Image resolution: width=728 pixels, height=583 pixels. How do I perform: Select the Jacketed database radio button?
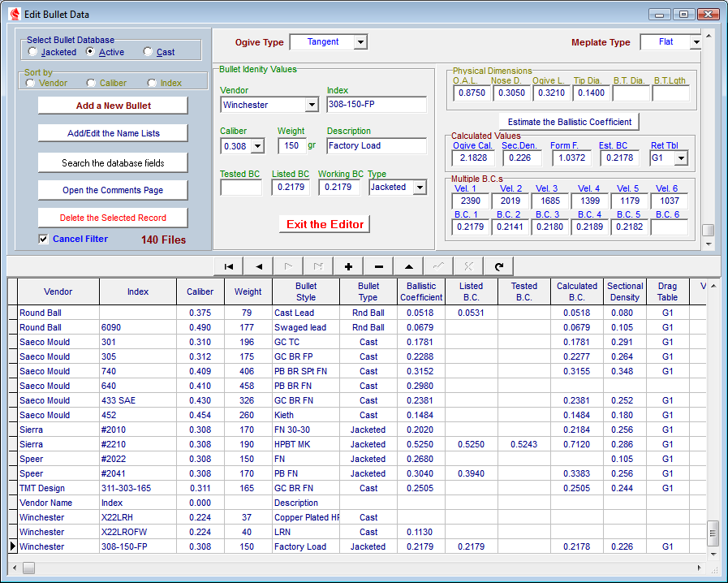32,52
